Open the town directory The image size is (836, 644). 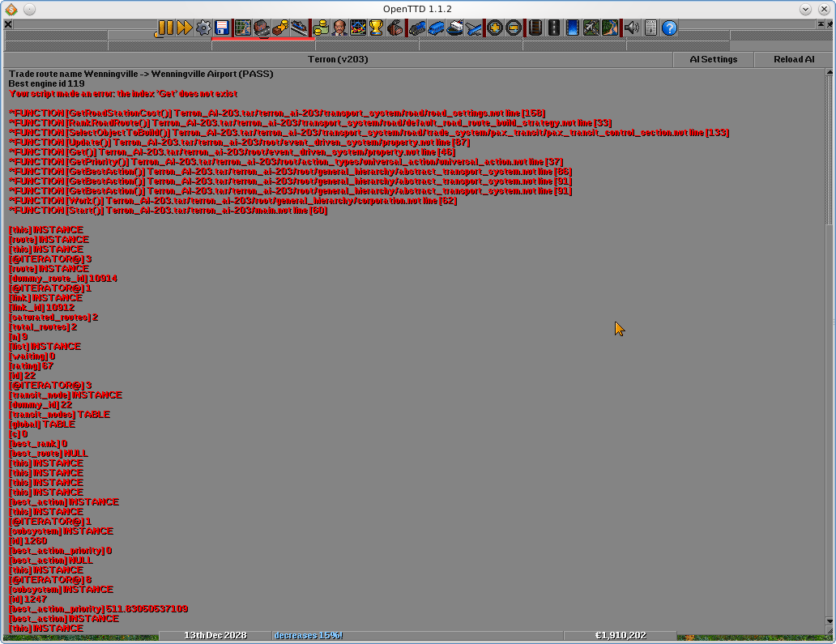[x=261, y=28]
